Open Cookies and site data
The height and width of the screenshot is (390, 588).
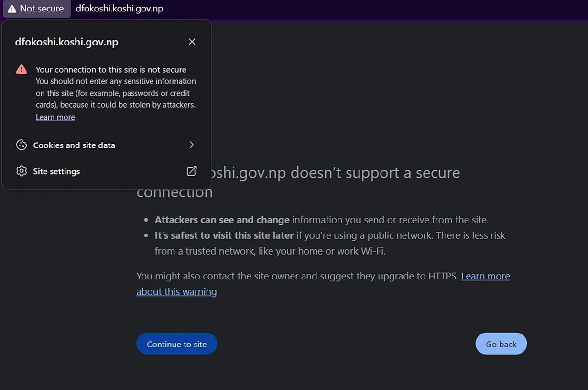[x=107, y=145]
